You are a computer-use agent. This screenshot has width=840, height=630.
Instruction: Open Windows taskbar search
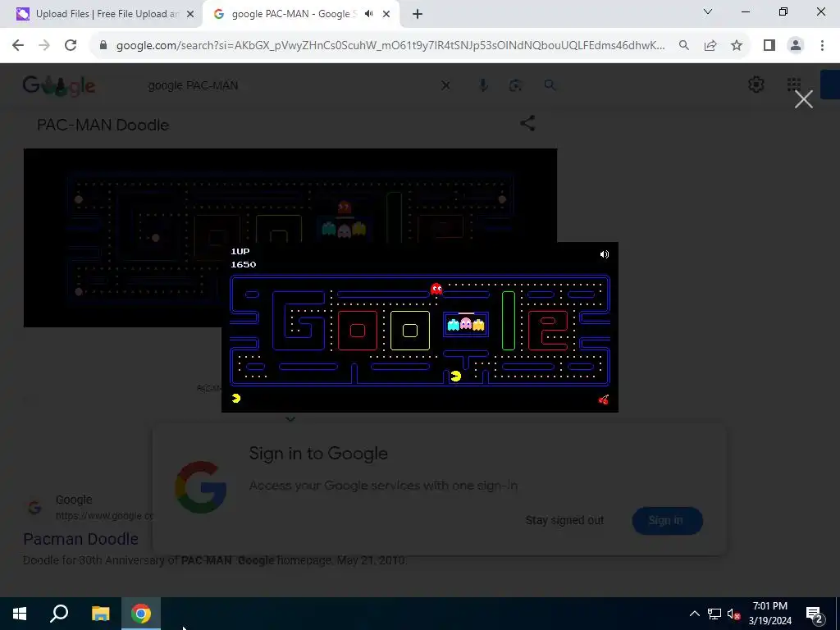(x=59, y=614)
